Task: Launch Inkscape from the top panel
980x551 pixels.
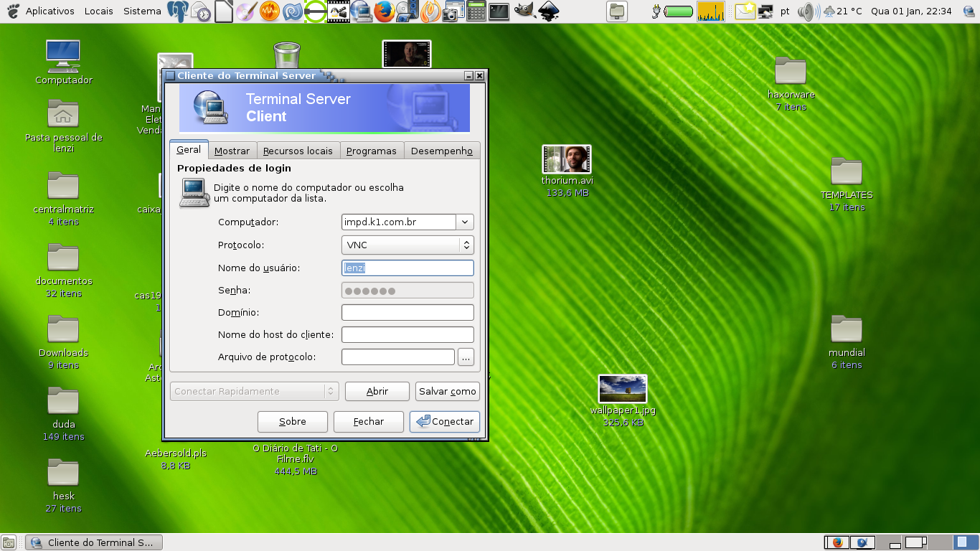Action: [549, 11]
